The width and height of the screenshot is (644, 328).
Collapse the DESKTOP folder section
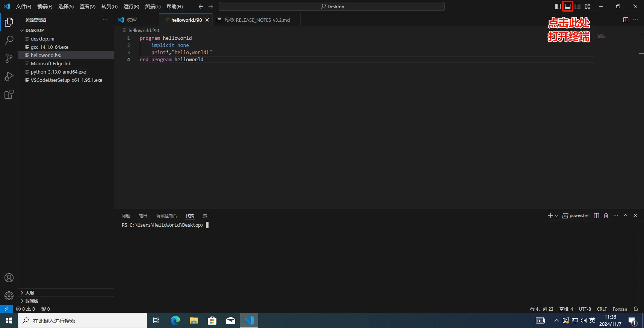(66, 30)
